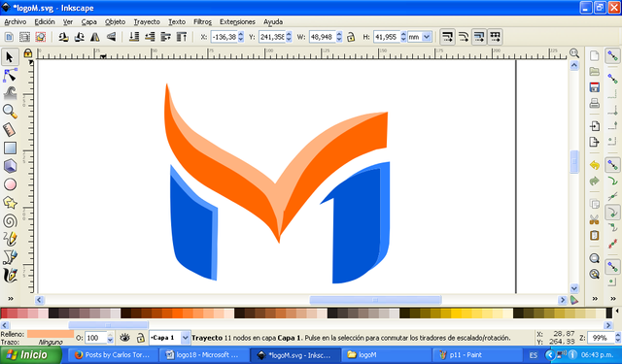Increase X coordinate with spinner arrow
The width and height of the screenshot is (622, 364).
[241, 34]
